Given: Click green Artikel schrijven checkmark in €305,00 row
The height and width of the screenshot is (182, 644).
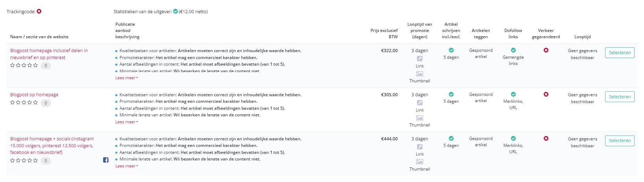Looking at the screenshot, I should (x=451, y=94).
